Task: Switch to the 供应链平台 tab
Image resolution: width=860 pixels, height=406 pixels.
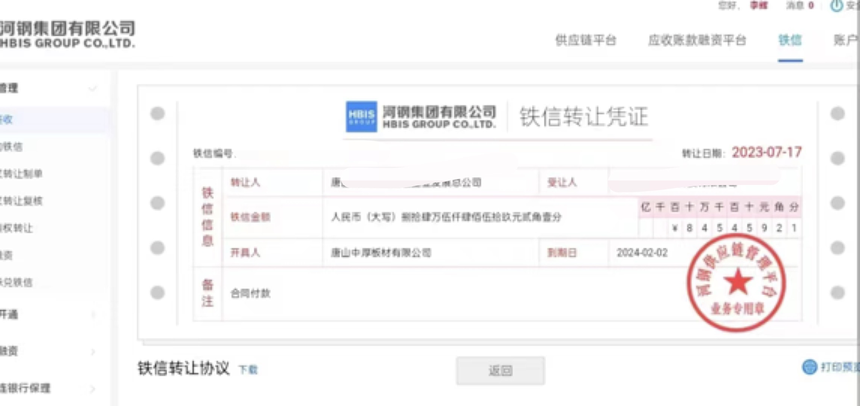Action: (x=586, y=40)
